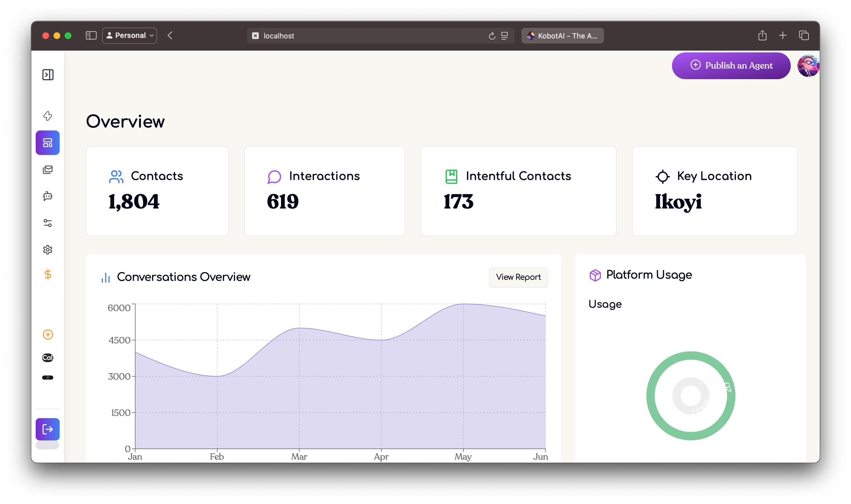The height and width of the screenshot is (504, 851).
Task: Open the Personal profile dropdown
Action: click(129, 36)
